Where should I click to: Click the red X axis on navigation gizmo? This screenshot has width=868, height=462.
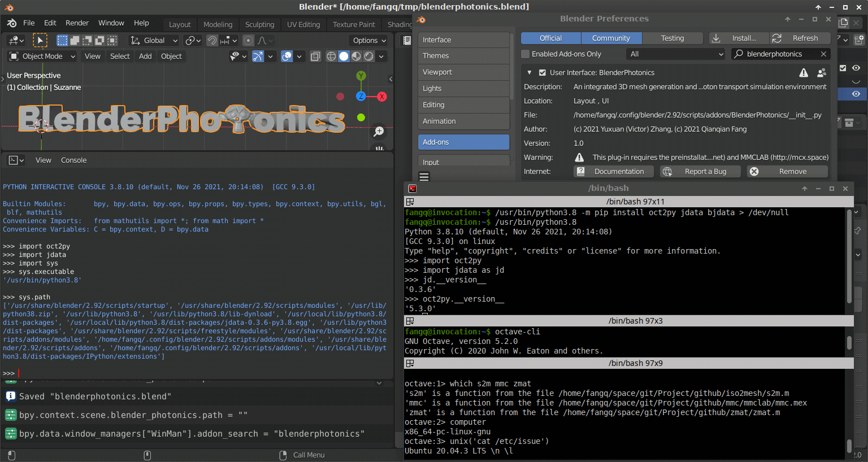click(x=382, y=97)
